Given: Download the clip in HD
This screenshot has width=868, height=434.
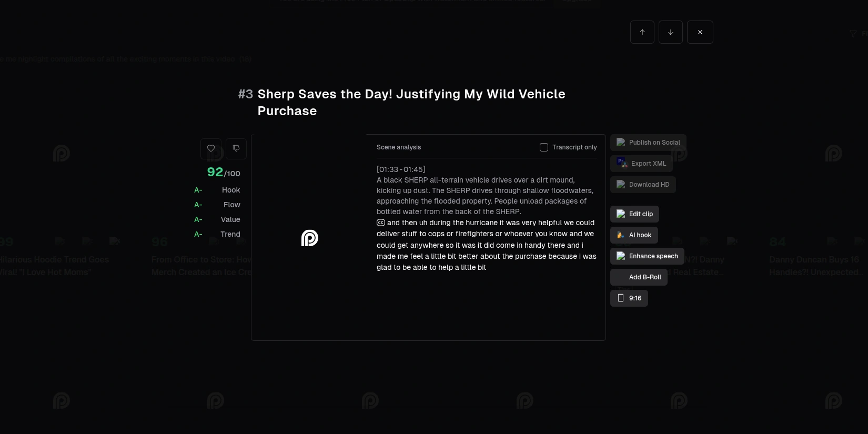Looking at the screenshot, I should click(x=643, y=185).
